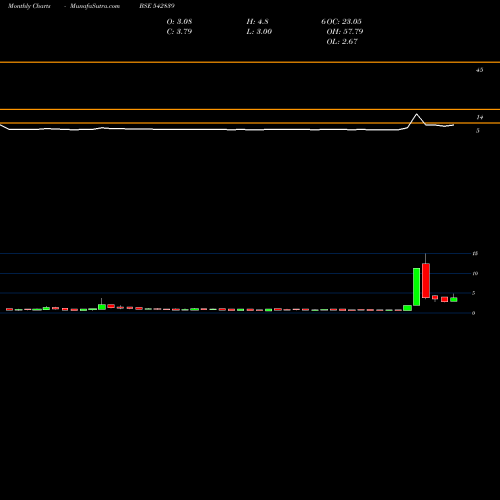Click the close value 'C: 3.79'

click(x=179, y=32)
